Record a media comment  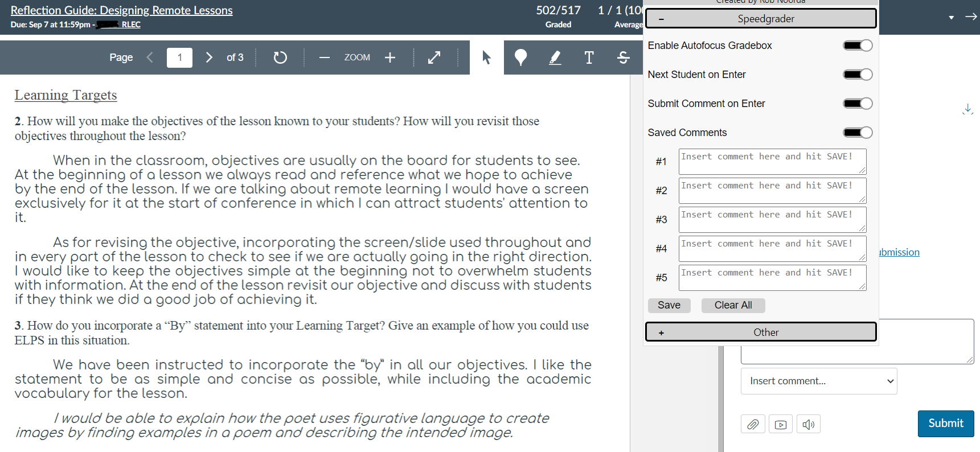coord(781,424)
